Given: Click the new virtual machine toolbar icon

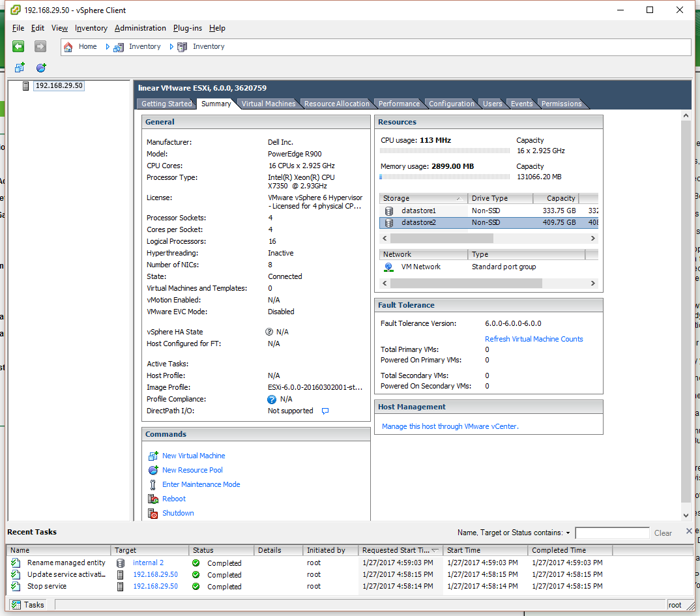Looking at the screenshot, I should 20,67.
